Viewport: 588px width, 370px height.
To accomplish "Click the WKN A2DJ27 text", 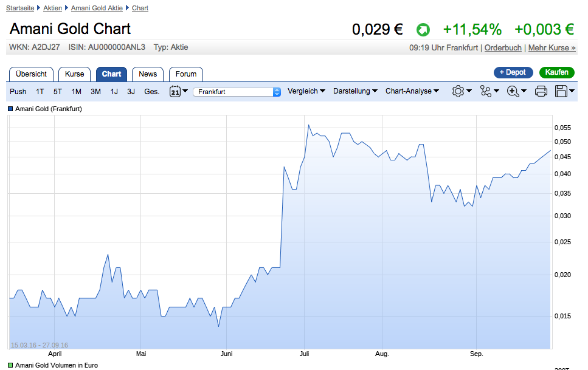I will click(35, 47).
